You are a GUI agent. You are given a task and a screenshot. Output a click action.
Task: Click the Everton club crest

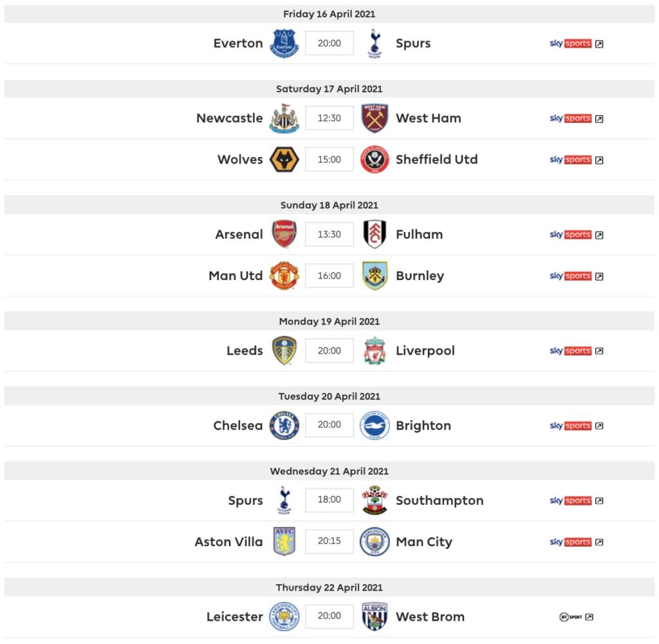click(284, 43)
